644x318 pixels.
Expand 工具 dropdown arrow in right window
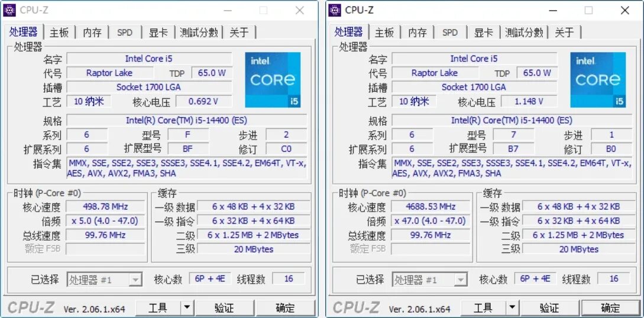click(x=512, y=308)
